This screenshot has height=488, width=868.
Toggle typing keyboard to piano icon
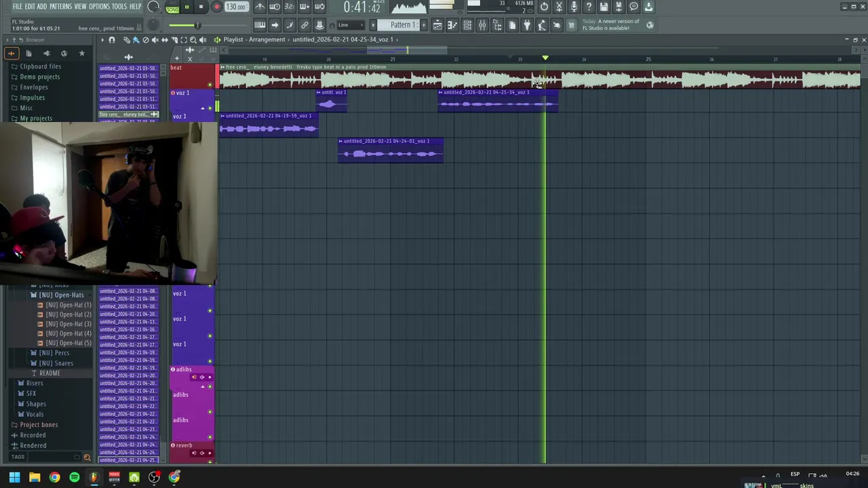coord(260,25)
